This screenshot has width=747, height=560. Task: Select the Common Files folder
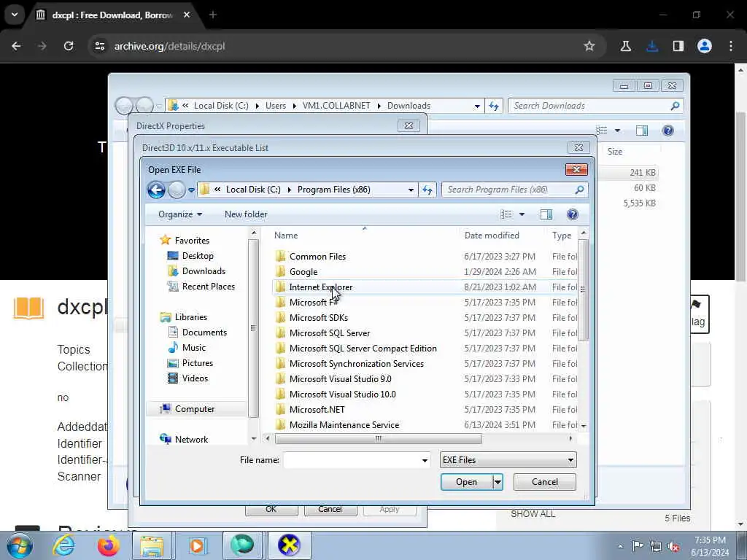(x=317, y=256)
